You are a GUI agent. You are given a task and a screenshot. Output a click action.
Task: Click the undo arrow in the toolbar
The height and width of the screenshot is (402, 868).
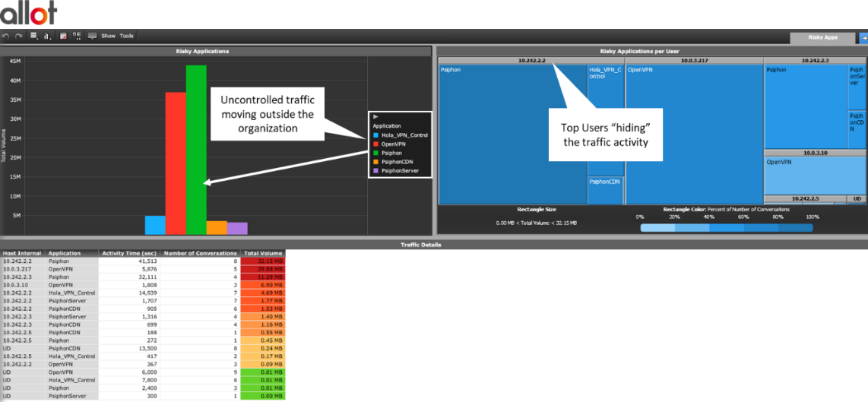[6, 36]
